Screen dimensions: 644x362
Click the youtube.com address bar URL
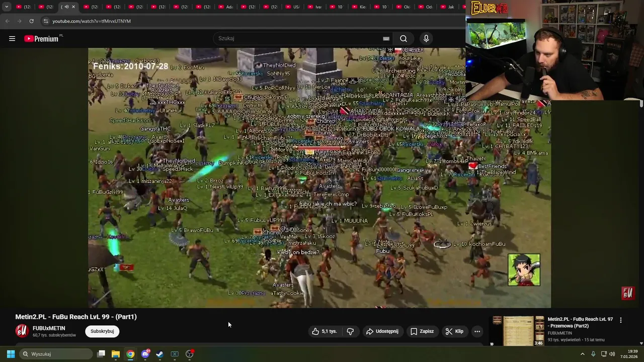(92, 21)
